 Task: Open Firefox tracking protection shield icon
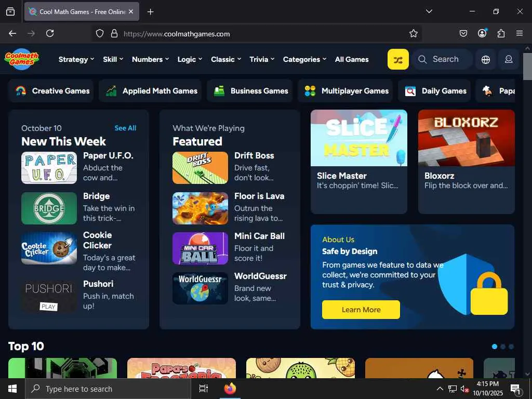99,33
